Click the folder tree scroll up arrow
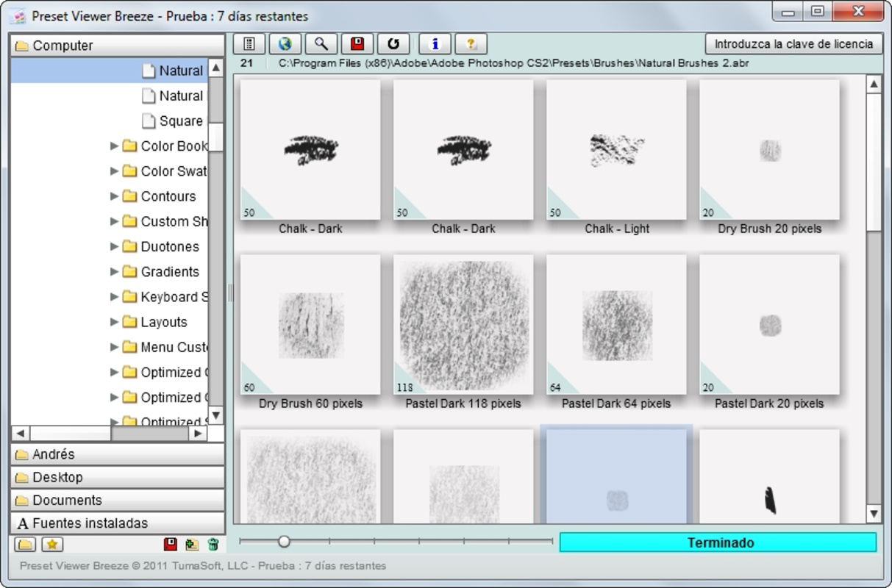 [216, 68]
